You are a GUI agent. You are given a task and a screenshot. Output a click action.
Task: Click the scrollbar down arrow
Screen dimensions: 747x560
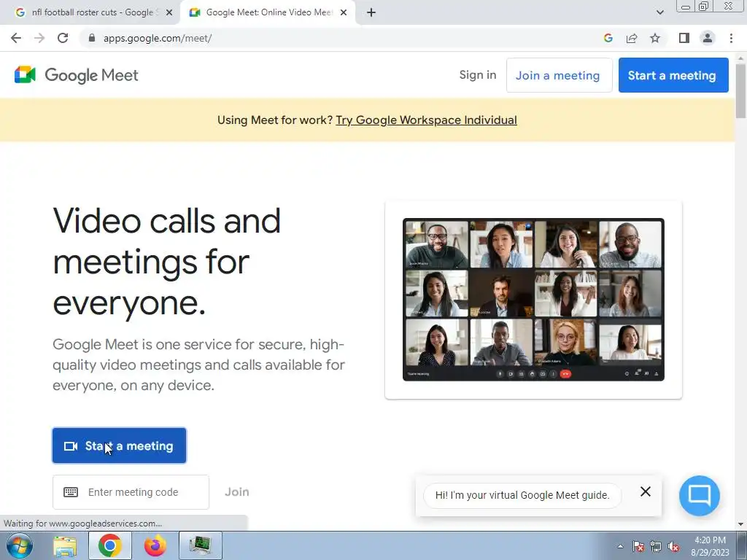point(740,524)
